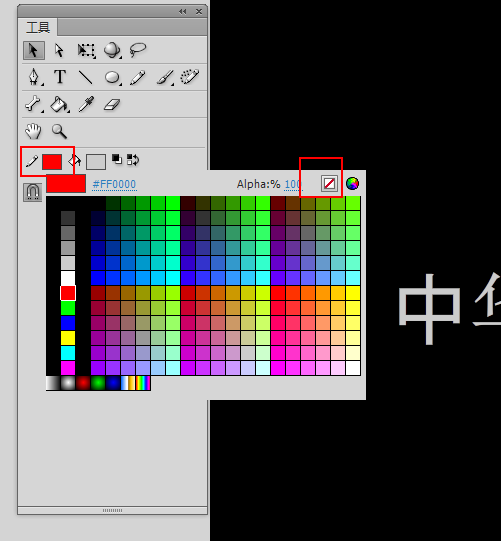Pick the magenta swatch in left column
Image resolution: width=501 pixels, height=541 pixels.
point(68,368)
